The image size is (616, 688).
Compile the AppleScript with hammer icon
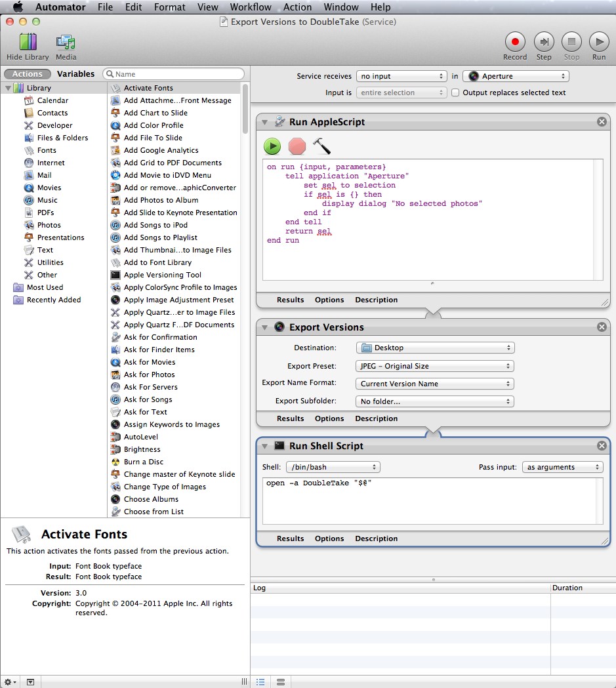coord(321,146)
